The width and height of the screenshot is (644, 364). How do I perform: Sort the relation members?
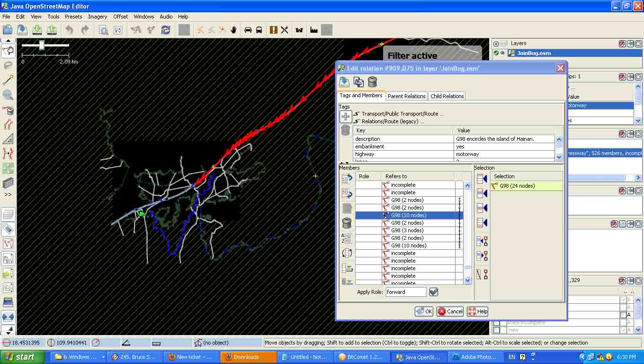pyautogui.click(x=347, y=238)
